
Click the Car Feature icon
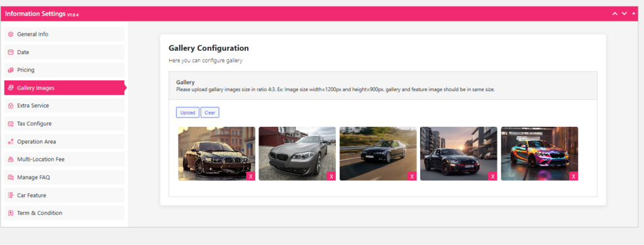tap(11, 195)
